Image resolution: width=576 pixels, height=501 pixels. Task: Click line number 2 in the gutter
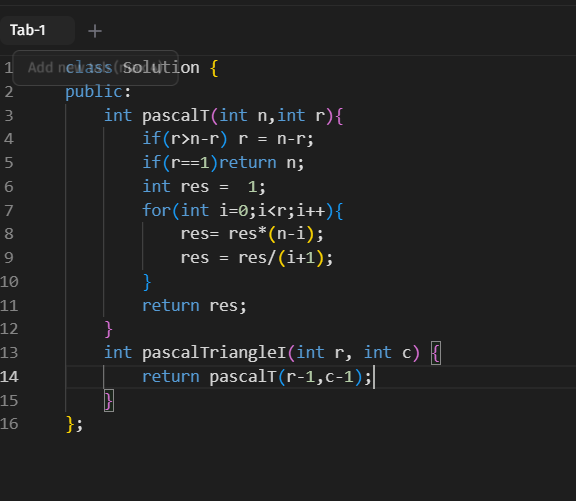pyautogui.click(x=9, y=92)
